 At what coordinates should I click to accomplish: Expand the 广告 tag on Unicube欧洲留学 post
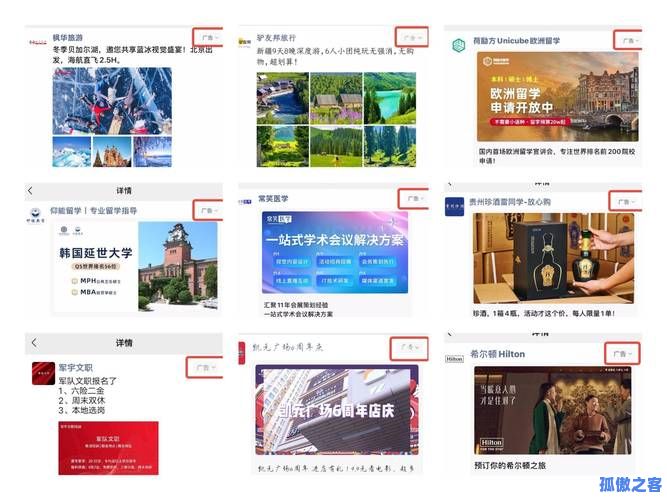[630, 40]
